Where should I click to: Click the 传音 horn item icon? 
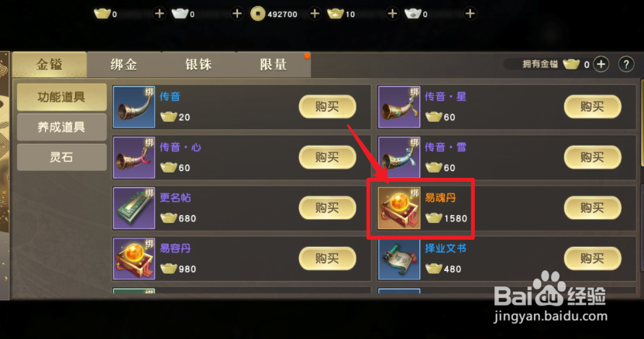(x=134, y=107)
